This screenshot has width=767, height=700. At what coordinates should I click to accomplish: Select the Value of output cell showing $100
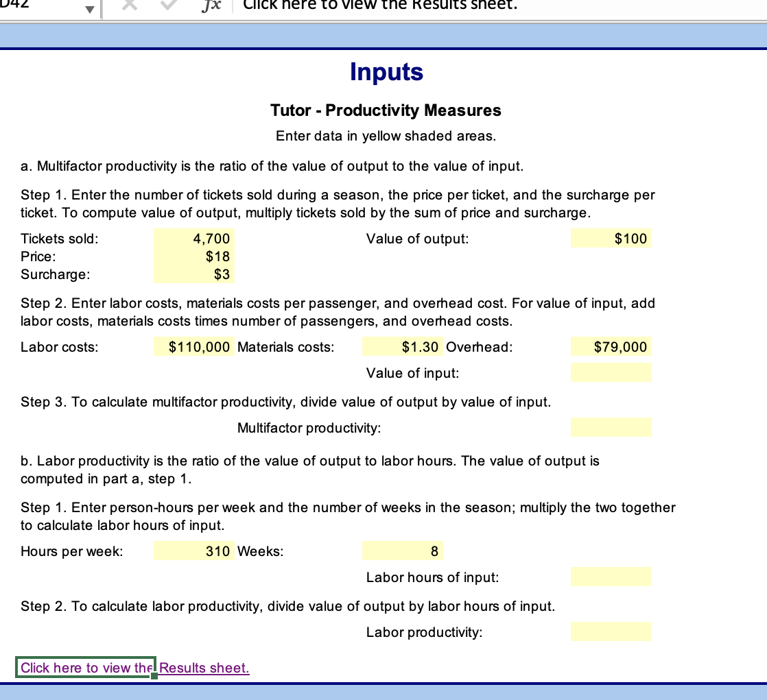coord(611,238)
